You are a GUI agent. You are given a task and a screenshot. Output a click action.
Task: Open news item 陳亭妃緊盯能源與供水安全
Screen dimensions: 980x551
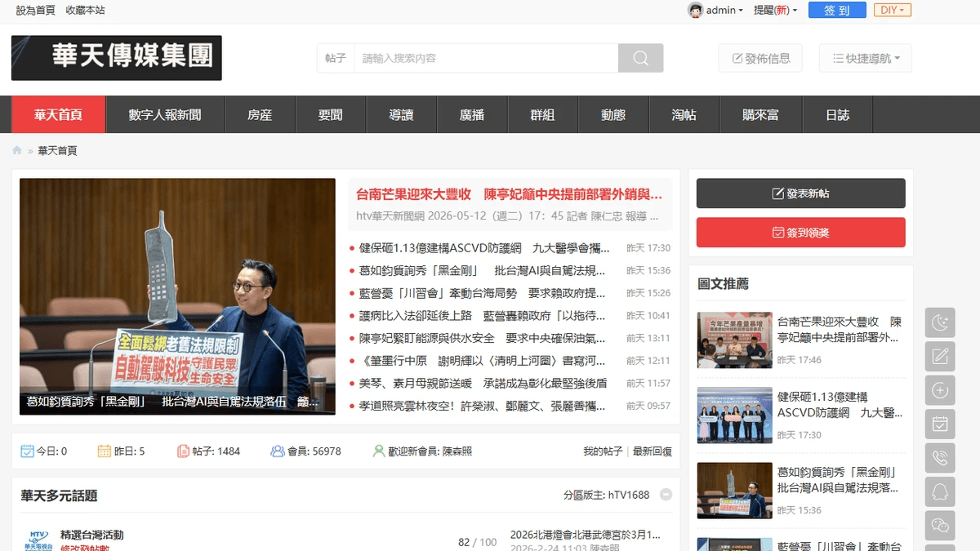[x=482, y=338]
